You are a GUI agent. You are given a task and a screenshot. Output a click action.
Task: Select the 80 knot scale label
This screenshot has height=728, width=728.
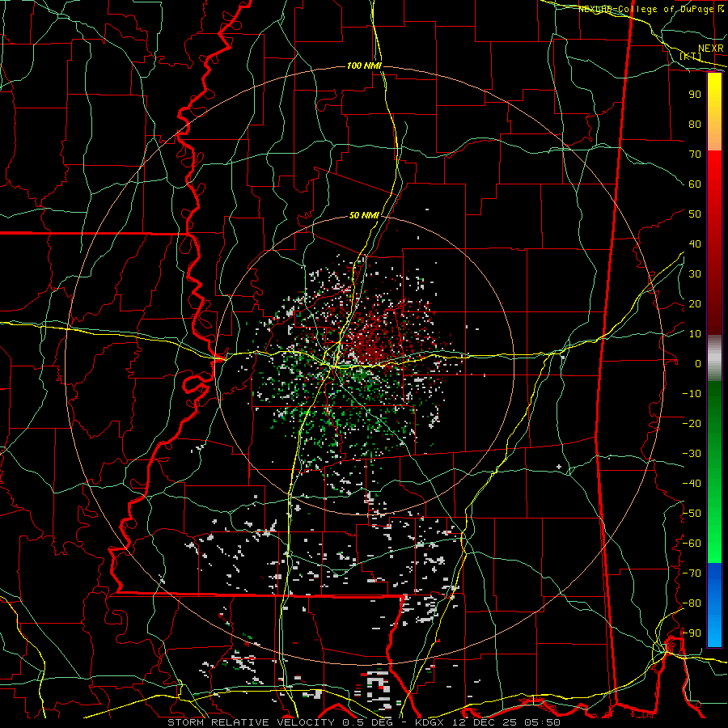695,125
